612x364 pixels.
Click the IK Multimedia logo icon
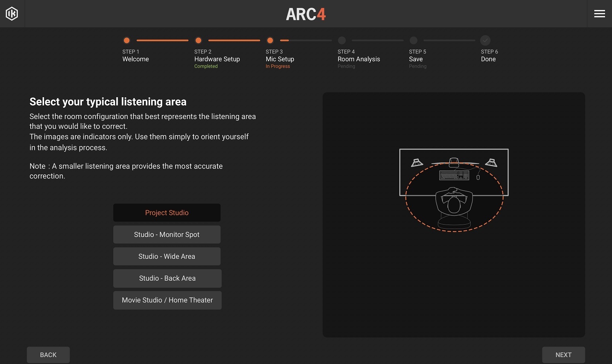click(x=12, y=14)
